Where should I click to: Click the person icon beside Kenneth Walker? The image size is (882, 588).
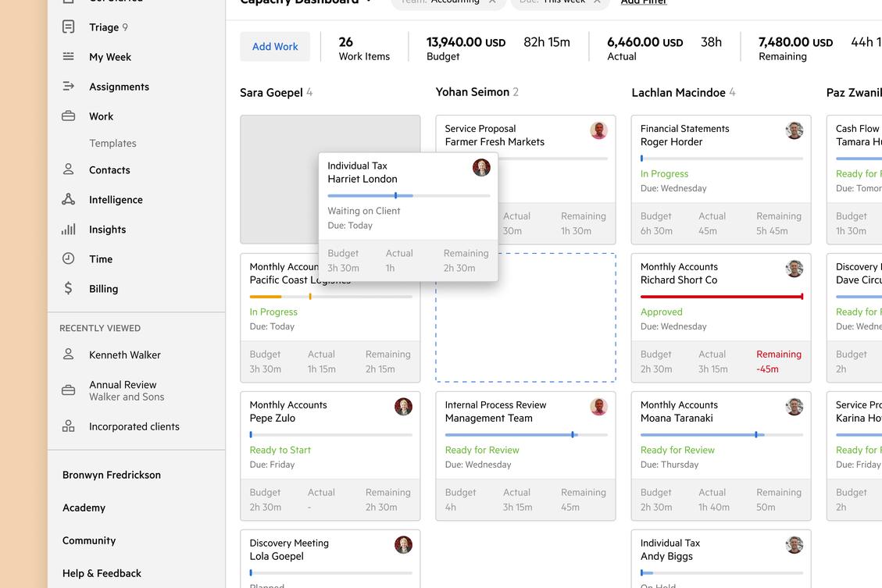[x=68, y=355]
